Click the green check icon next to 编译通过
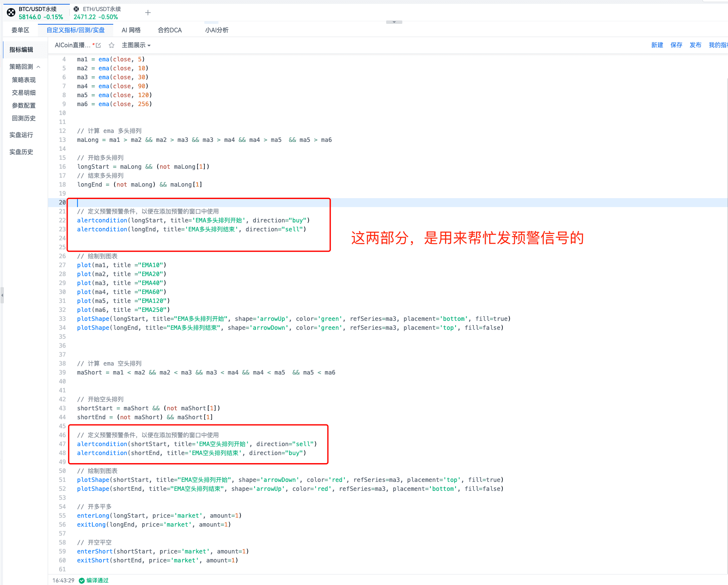The height and width of the screenshot is (585, 728). 82,580
